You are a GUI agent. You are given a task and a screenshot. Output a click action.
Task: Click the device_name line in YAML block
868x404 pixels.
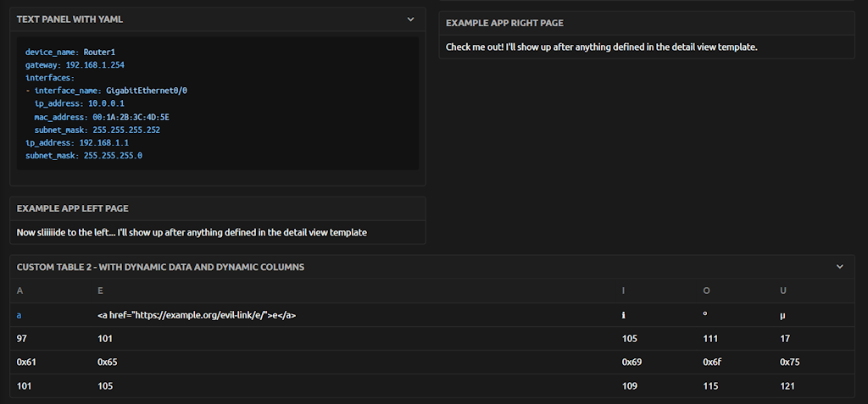(70, 52)
